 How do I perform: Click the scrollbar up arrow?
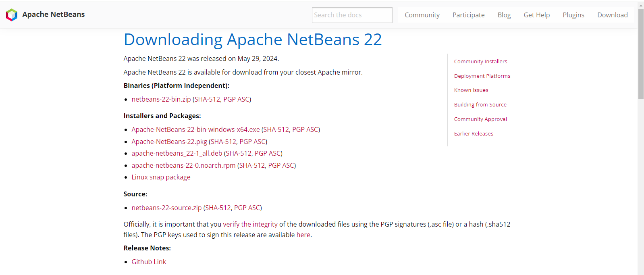click(641, 5)
